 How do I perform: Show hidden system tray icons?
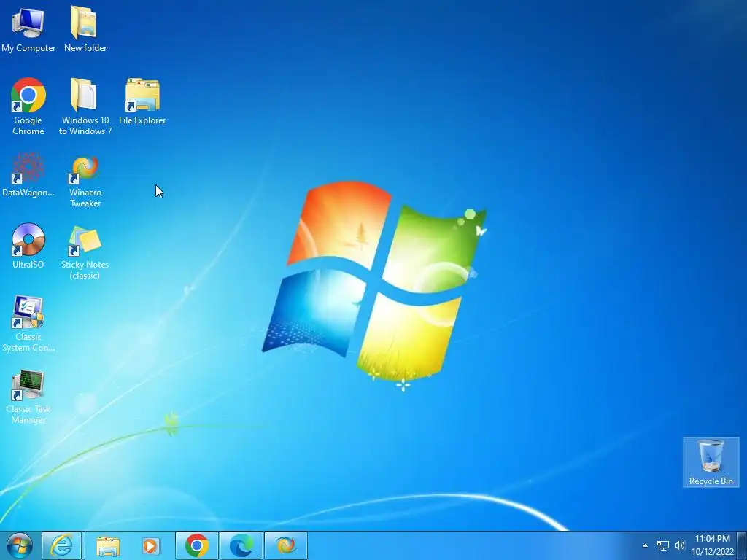coord(645,545)
